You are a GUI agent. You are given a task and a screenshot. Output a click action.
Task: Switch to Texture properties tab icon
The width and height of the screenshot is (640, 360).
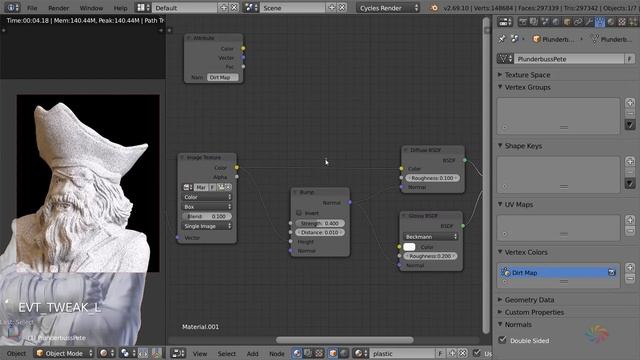[x=622, y=22]
